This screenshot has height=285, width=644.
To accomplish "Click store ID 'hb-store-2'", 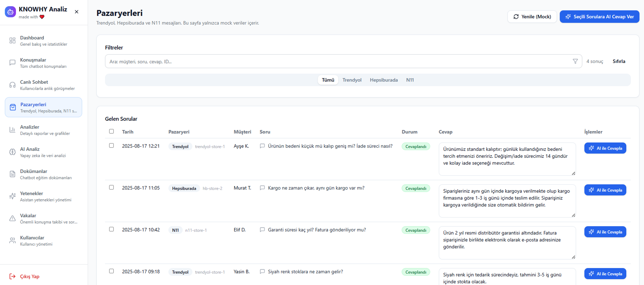I will pos(212,188).
